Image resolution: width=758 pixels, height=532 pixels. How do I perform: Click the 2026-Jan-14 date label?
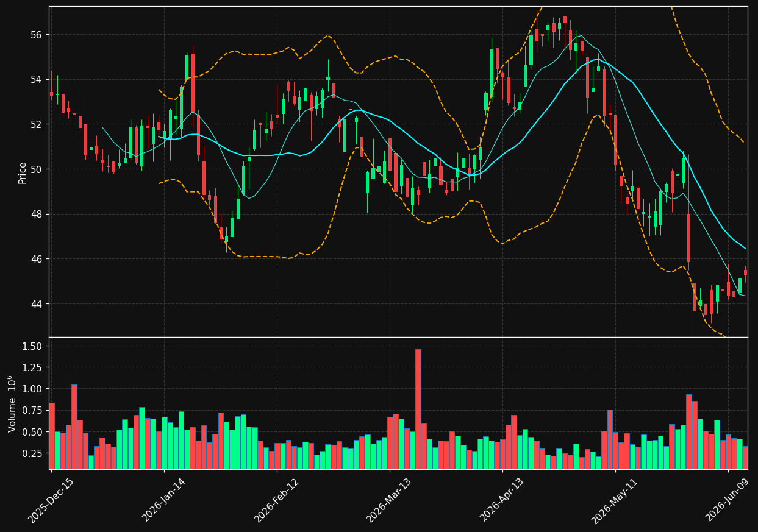(163, 500)
